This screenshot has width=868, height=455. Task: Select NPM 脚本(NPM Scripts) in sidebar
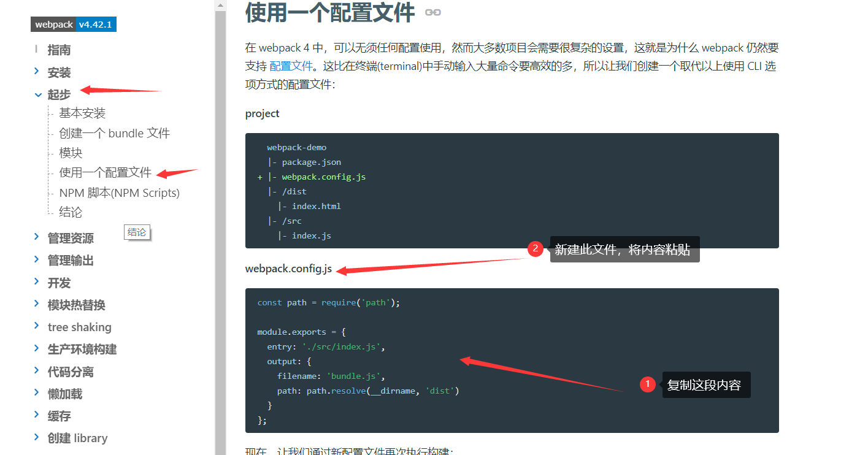tap(120, 192)
